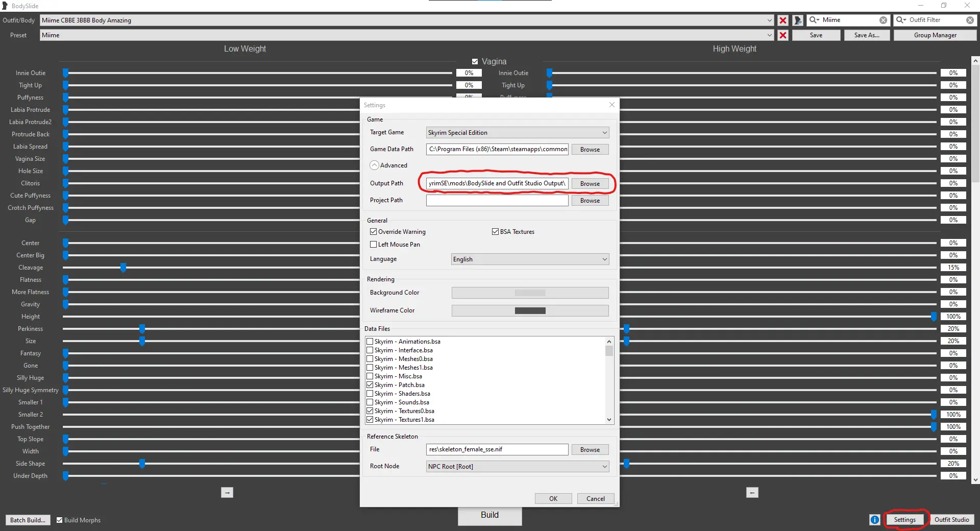
Task: Click the magnifier in the Outfit Filter box
Action: tap(901, 20)
